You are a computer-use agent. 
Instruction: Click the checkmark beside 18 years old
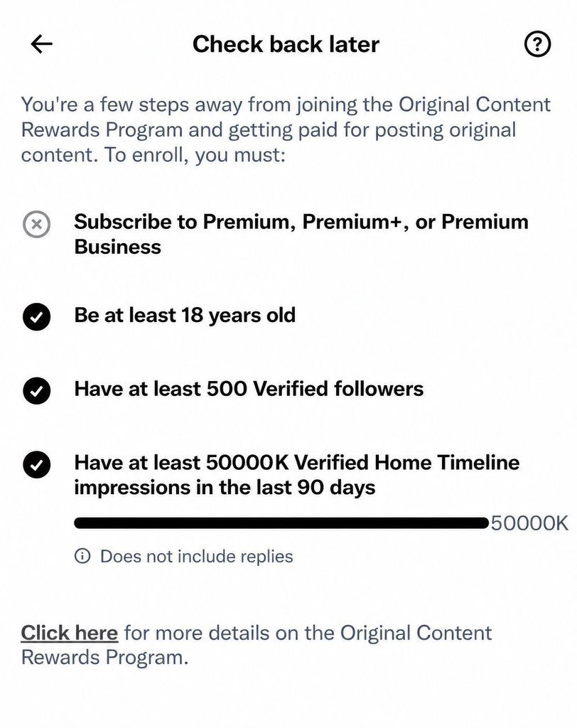pyautogui.click(x=37, y=316)
